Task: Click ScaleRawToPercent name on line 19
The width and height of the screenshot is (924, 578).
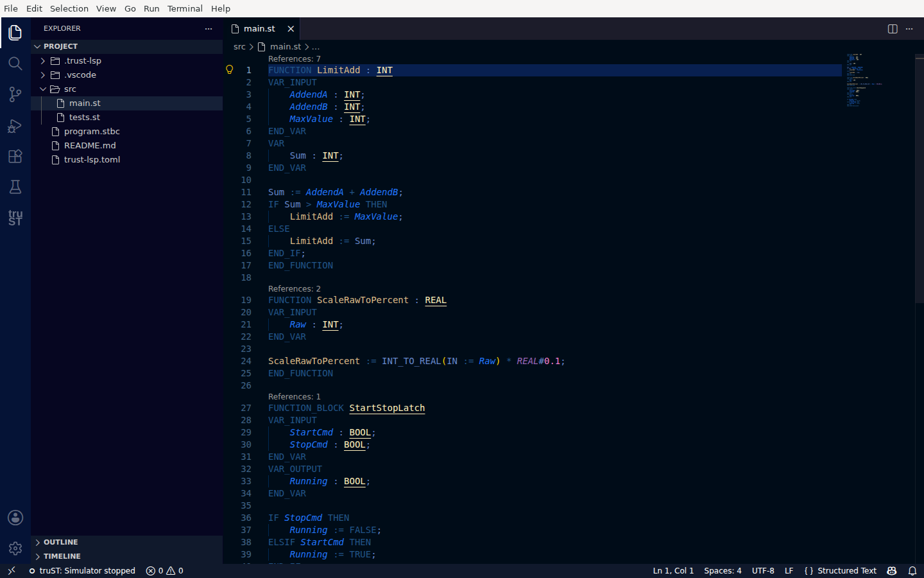Action: click(363, 300)
